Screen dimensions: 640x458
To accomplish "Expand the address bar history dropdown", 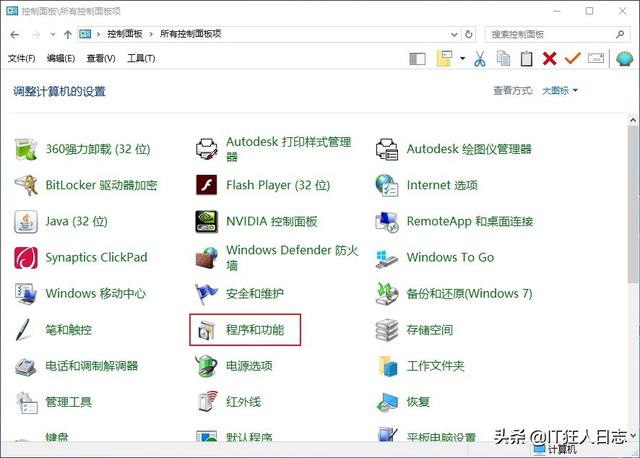I will click(x=454, y=35).
